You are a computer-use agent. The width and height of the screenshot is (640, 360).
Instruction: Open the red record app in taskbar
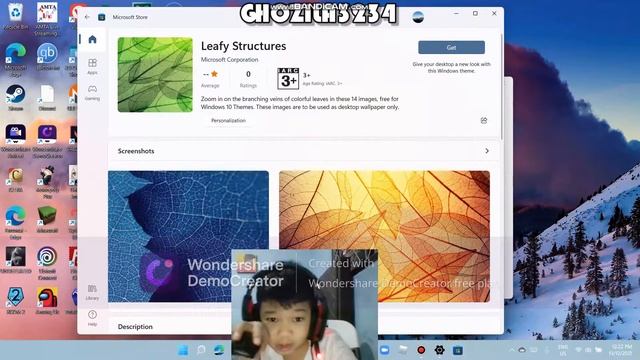[x=421, y=350]
